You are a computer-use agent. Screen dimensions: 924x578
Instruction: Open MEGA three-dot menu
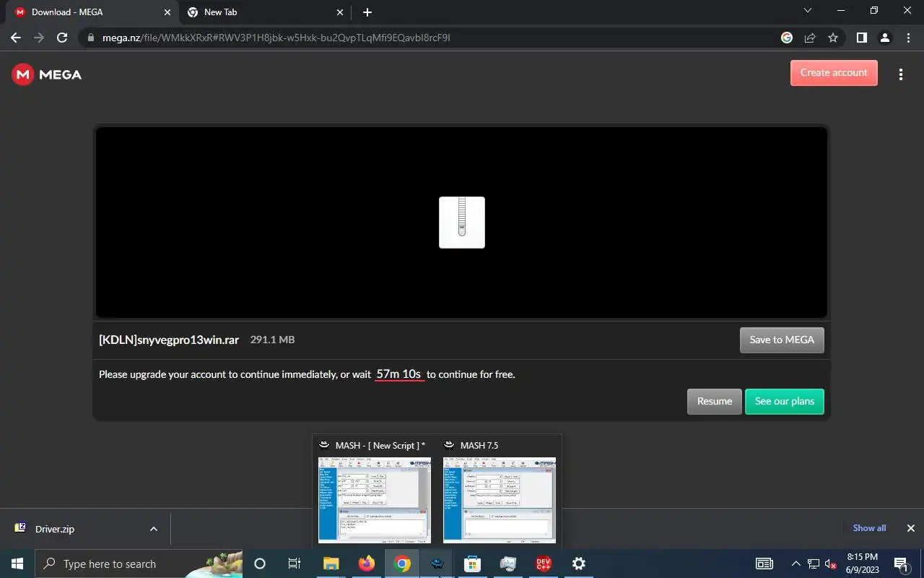pos(900,74)
